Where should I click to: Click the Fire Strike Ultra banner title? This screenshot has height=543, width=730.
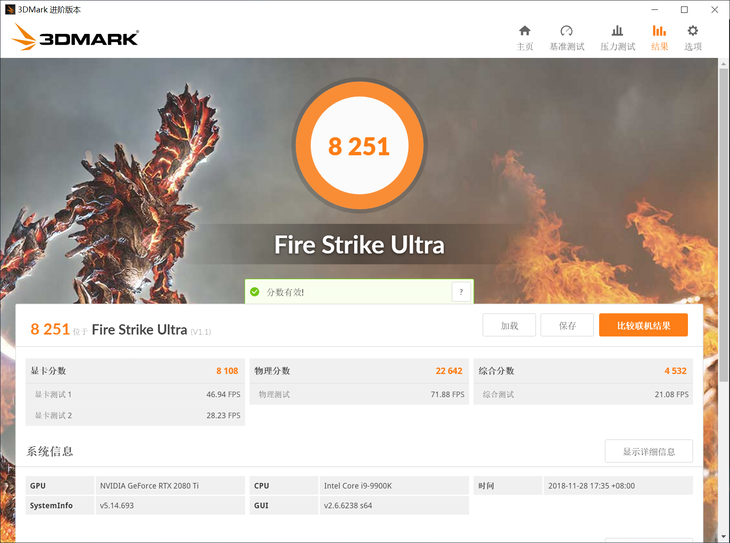click(359, 244)
